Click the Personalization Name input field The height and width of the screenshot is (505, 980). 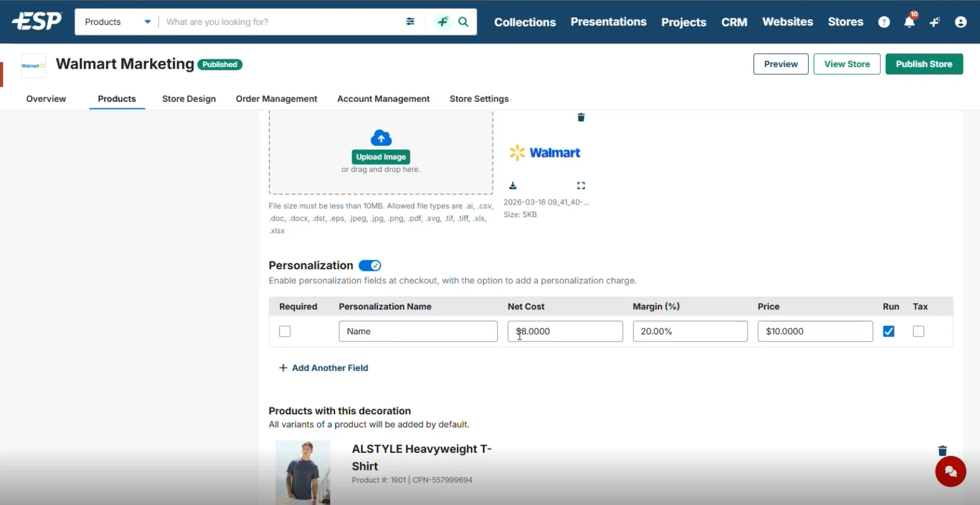418,331
